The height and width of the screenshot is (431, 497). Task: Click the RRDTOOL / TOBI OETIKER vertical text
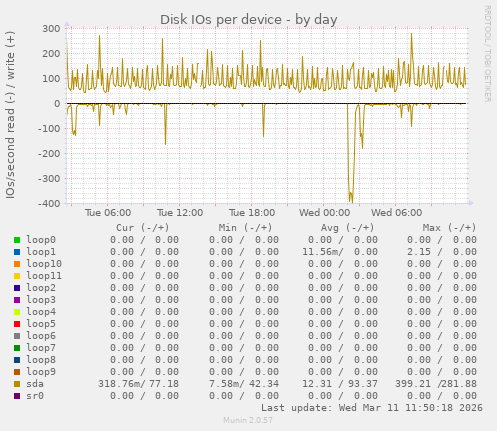tap(487, 54)
